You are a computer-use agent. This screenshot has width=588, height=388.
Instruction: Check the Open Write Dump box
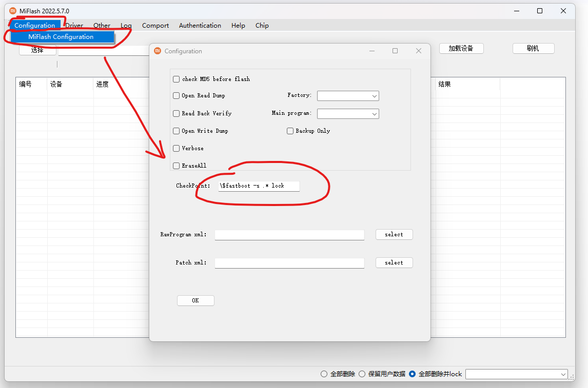(x=177, y=131)
